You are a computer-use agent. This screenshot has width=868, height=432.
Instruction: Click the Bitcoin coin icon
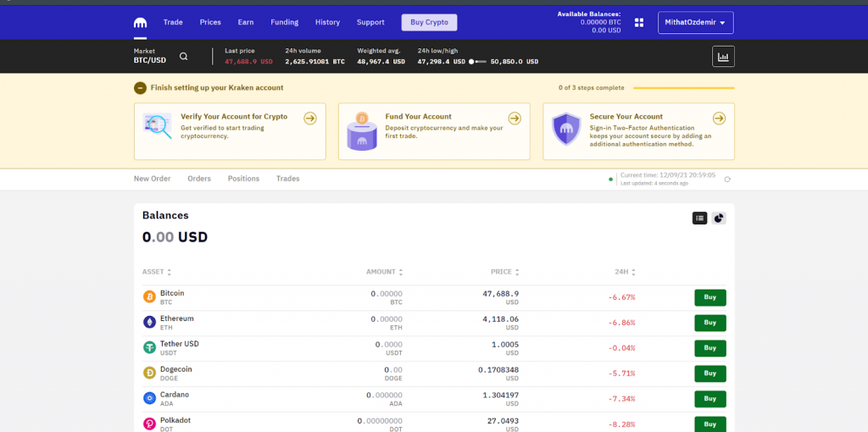(149, 297)
